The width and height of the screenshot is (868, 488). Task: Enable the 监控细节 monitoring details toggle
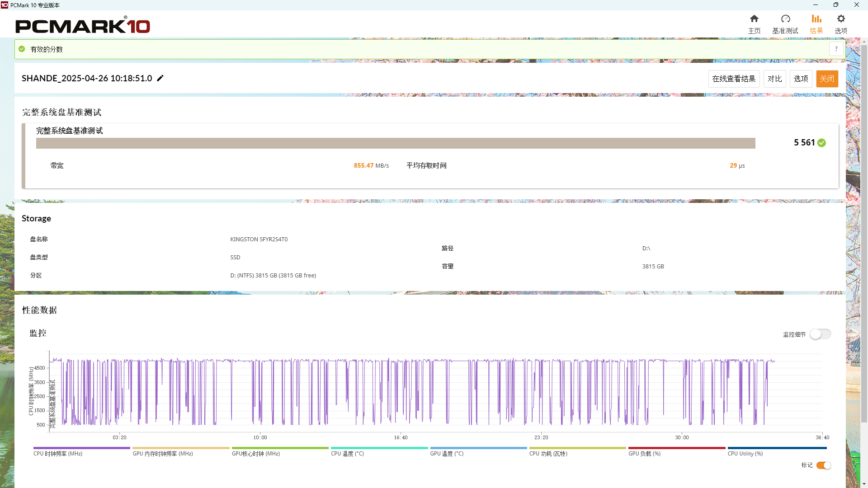[820, 334]
